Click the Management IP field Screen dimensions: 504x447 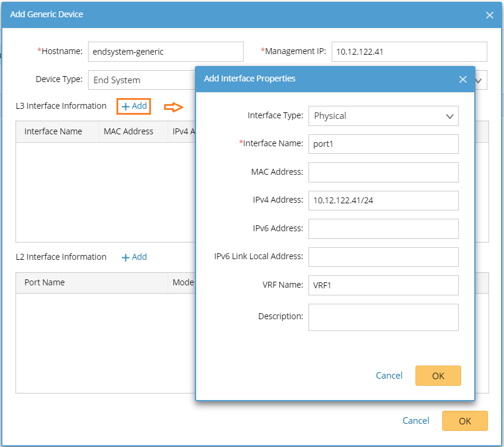pyautogui.click(x=409, y=52)
